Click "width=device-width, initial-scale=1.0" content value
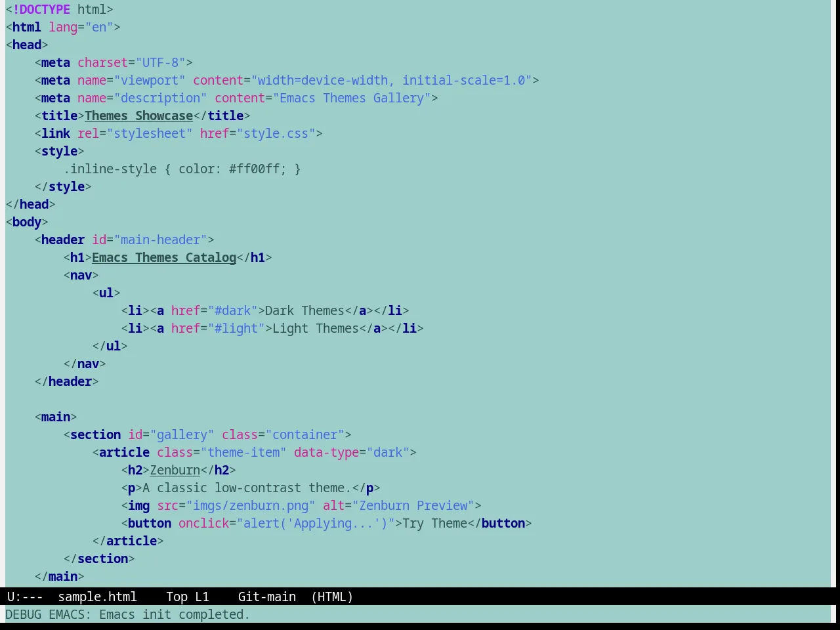The width and height of the screenshot is (840, 630). pos(391,80)
